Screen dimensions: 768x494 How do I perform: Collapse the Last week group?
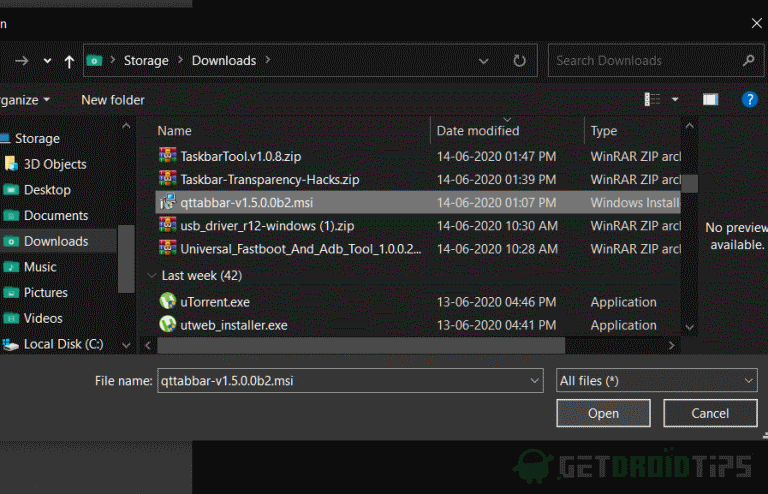coord(152,275)
